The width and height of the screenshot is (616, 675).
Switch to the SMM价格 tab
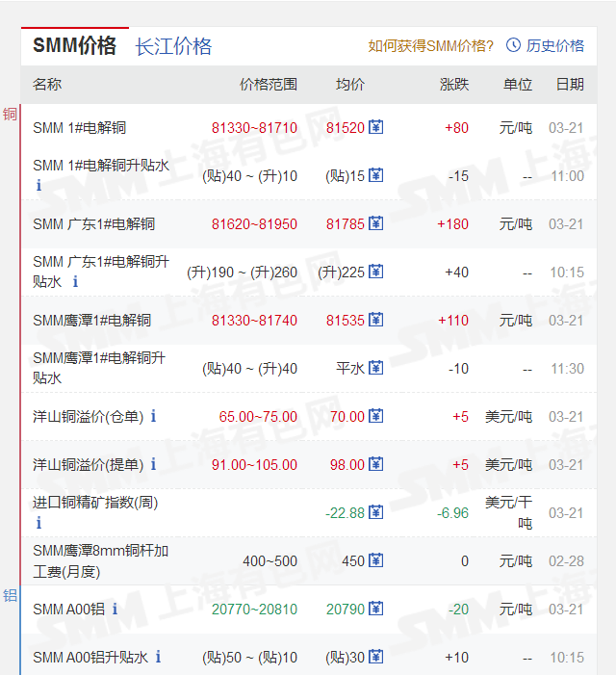click(75, 45)
